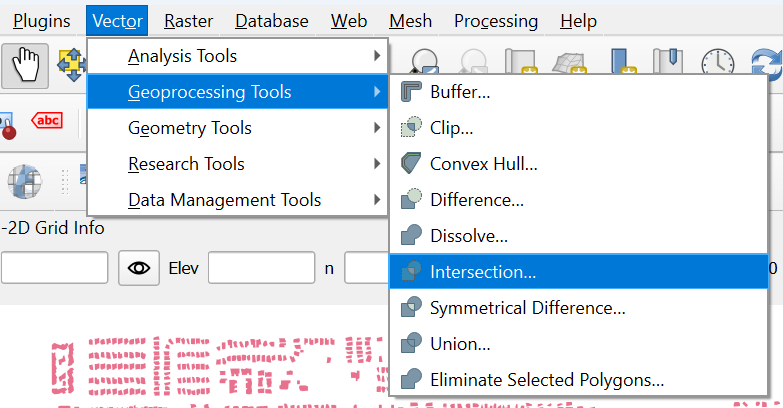
Task: Click the Symmetrical Difference icon
Action: click(412, 308)
